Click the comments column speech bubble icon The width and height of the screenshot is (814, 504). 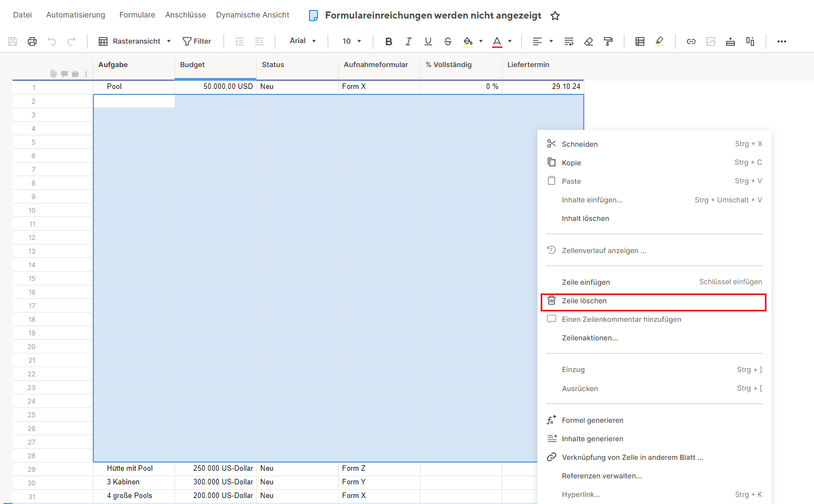pyautogui.click(x=64, y=74)
